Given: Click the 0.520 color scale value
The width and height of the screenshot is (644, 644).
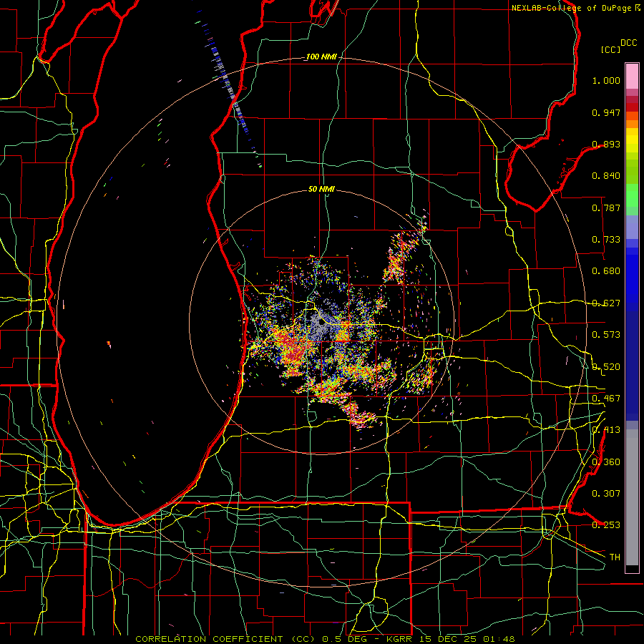Looking at the screenshot, I should click(606, 367).
